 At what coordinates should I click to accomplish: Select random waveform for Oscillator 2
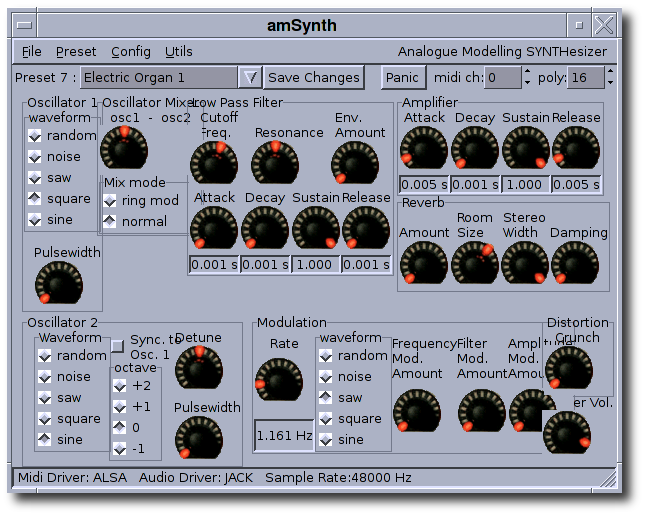pos(72,356)
